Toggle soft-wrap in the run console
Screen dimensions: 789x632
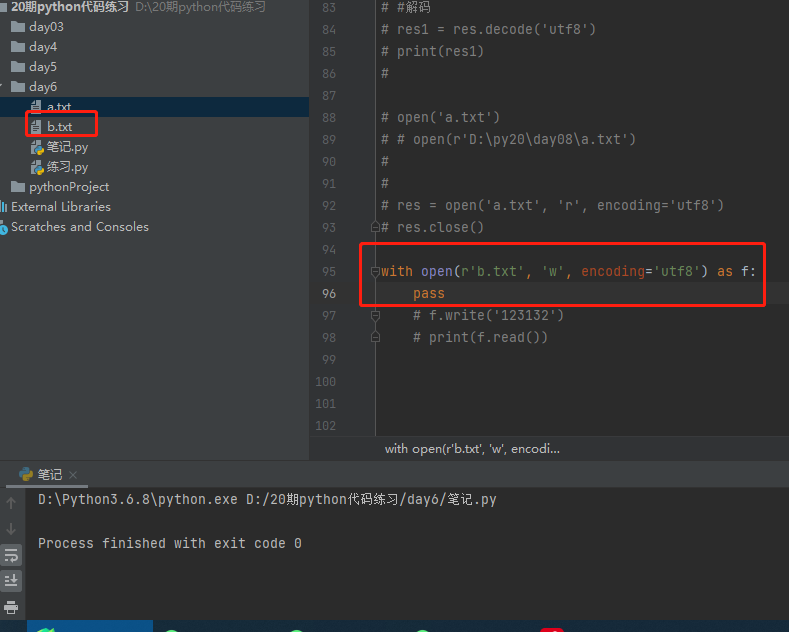[x=11, y=556]
